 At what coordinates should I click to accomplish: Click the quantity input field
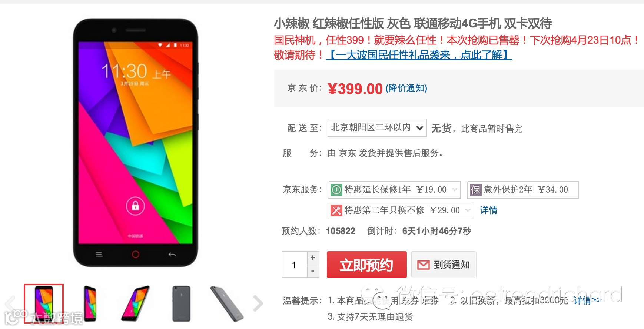click(295, 265)
